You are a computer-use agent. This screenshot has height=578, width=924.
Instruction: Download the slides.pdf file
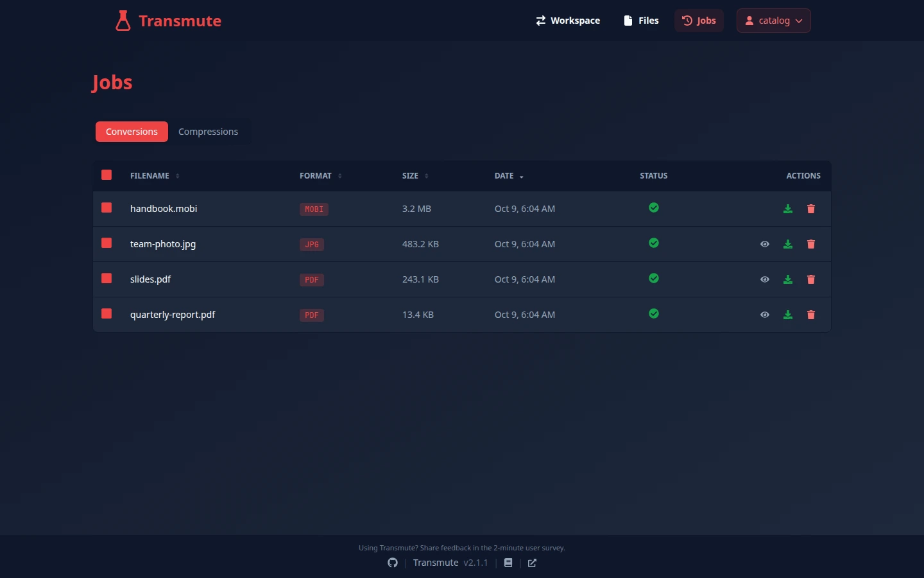[x=788, y=279]
